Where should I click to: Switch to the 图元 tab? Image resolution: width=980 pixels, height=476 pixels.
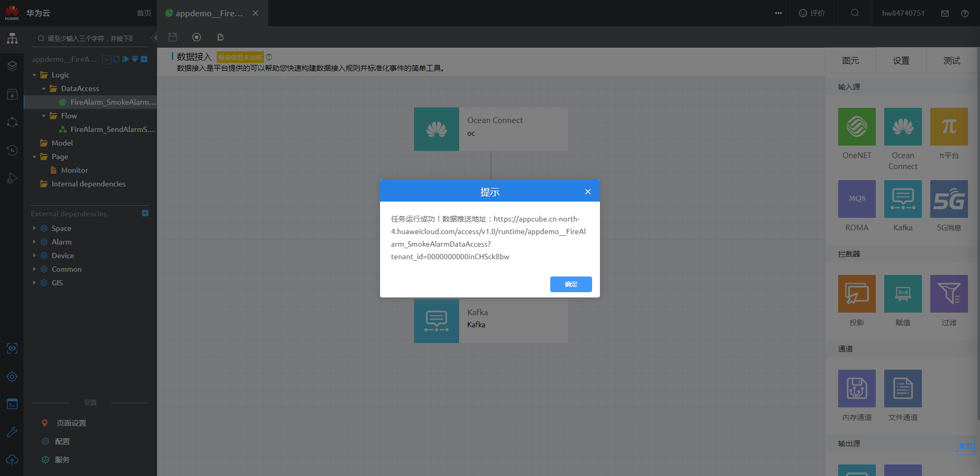click(x=851, y=61)
